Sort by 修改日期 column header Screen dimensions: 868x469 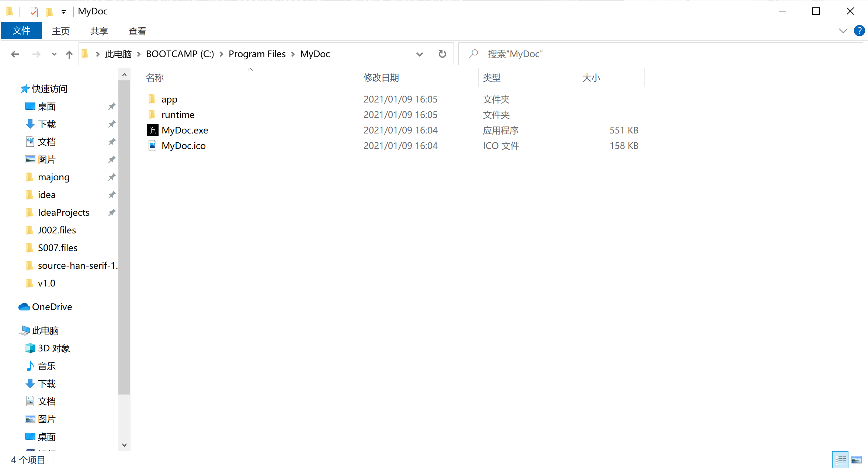tap(381, 77)
